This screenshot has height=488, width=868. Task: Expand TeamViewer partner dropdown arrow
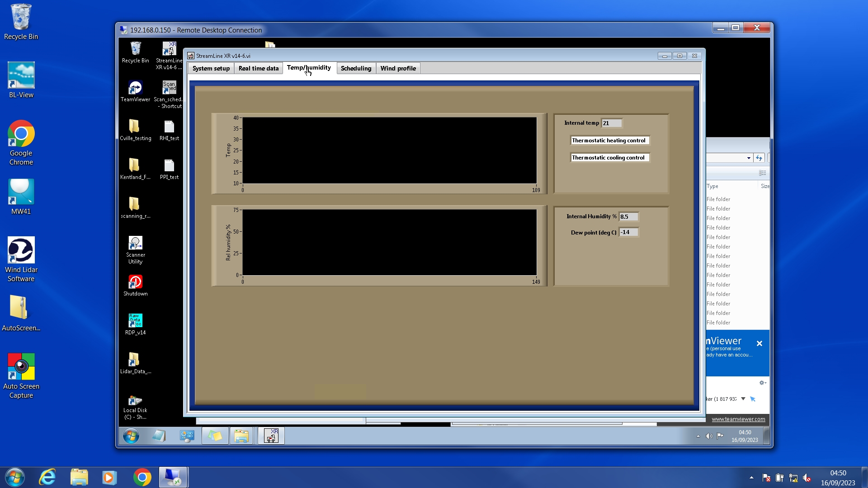[743, 399]
